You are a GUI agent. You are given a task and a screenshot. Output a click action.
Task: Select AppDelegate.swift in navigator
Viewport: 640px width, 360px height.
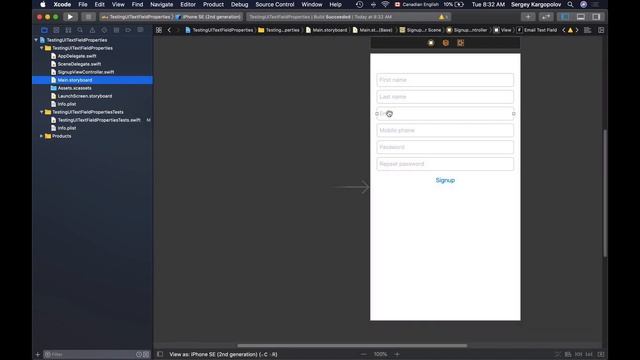[x=77, y=56]
